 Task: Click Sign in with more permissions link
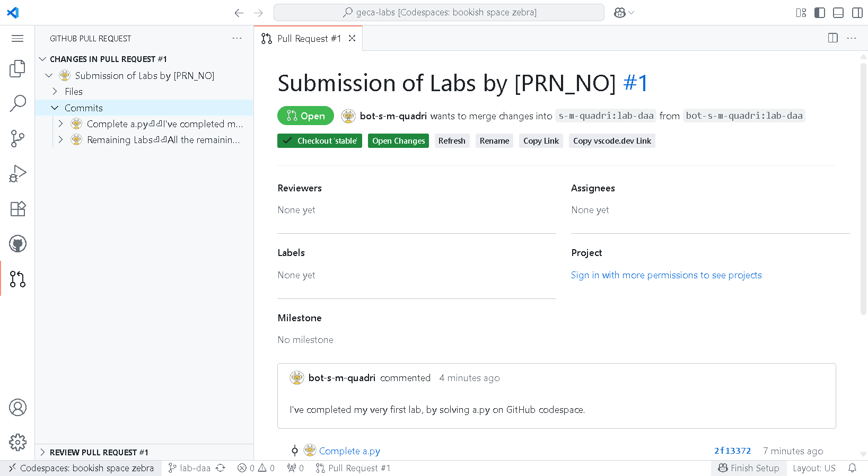point(666,275)
